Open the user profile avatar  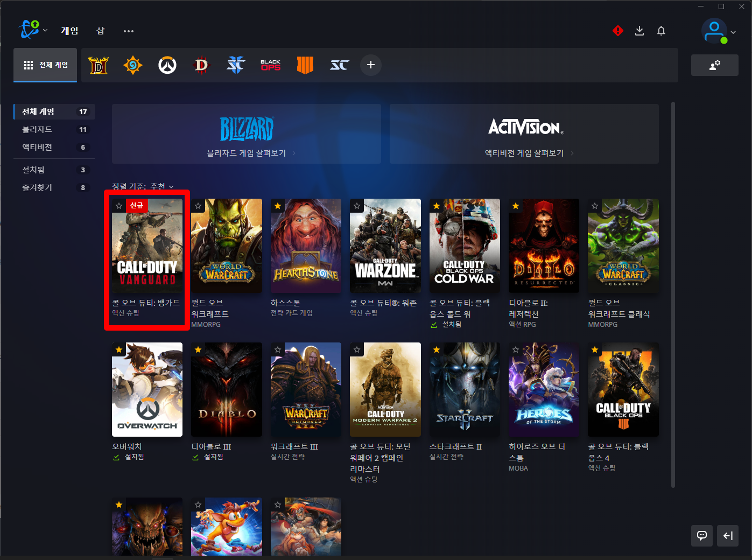(x=714, y=31)
